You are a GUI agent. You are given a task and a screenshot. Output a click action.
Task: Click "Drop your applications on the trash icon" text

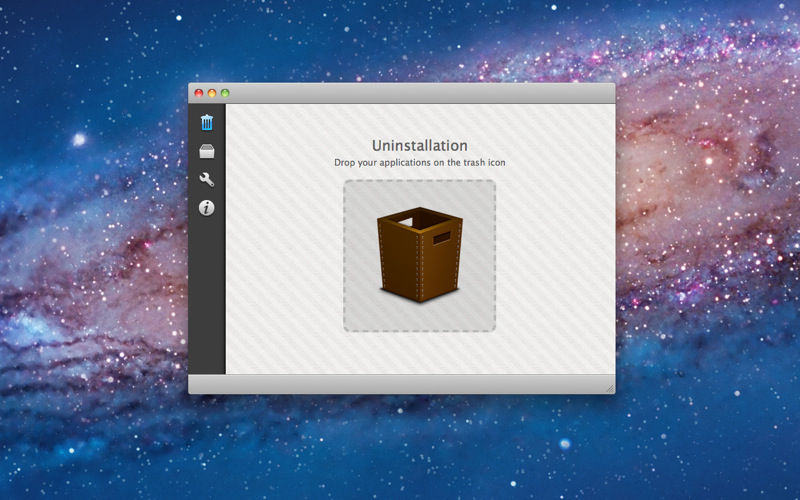(419, 163)
